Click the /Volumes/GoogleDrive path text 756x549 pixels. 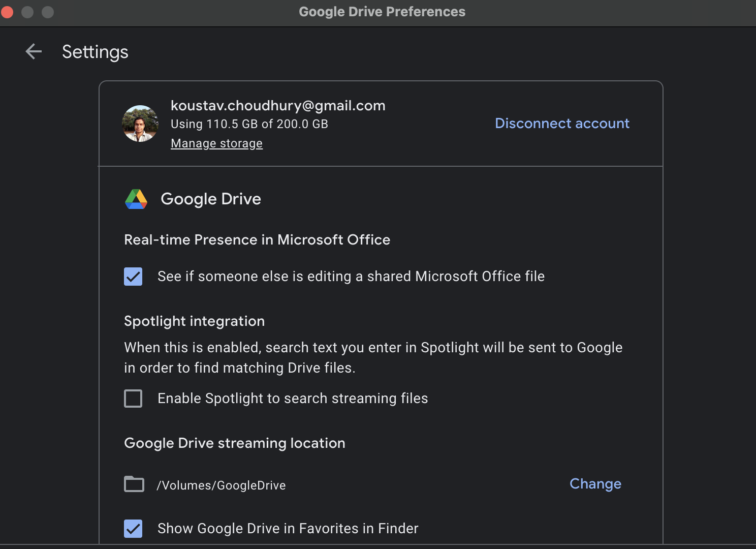(221, 485)
